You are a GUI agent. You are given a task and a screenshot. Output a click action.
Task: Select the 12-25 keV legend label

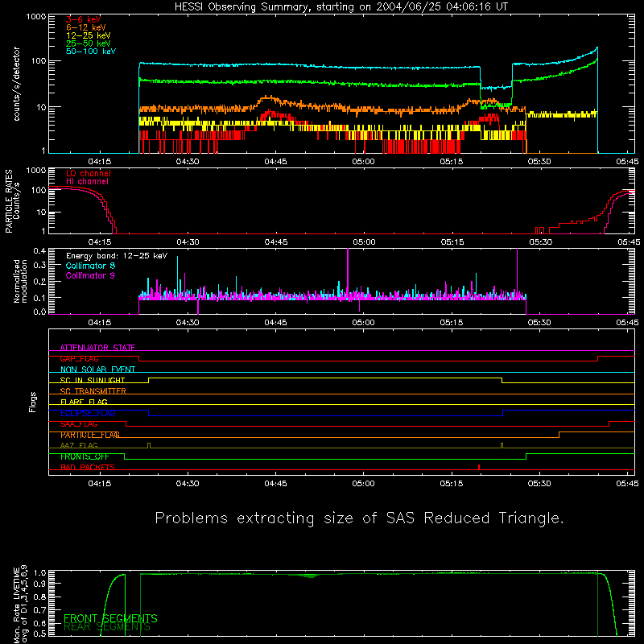point(89,35)
